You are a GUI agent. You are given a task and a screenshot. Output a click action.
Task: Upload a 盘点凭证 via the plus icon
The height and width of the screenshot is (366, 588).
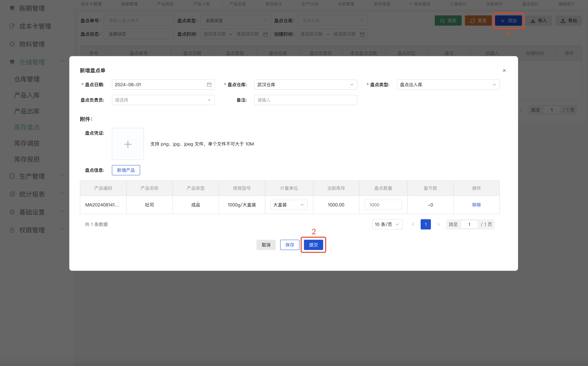pyautogui.click(x=128, y=144)
